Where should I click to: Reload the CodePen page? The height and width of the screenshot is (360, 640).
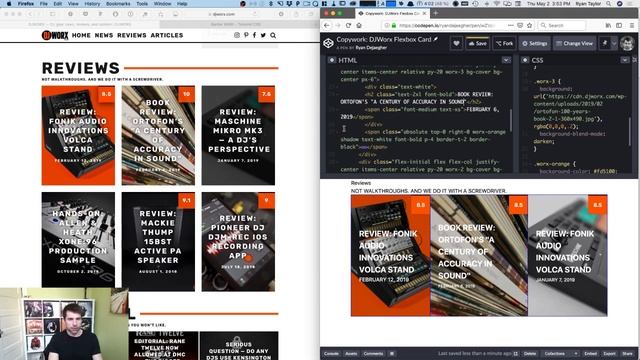[x=348, y=25]
